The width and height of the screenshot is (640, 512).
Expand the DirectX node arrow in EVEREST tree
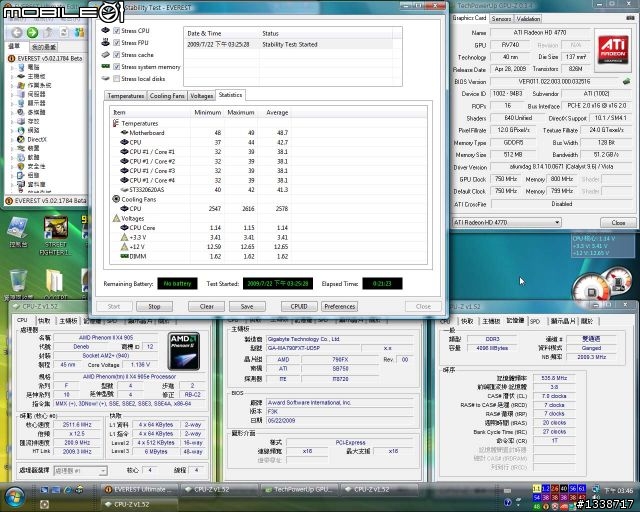coord(12,139)
